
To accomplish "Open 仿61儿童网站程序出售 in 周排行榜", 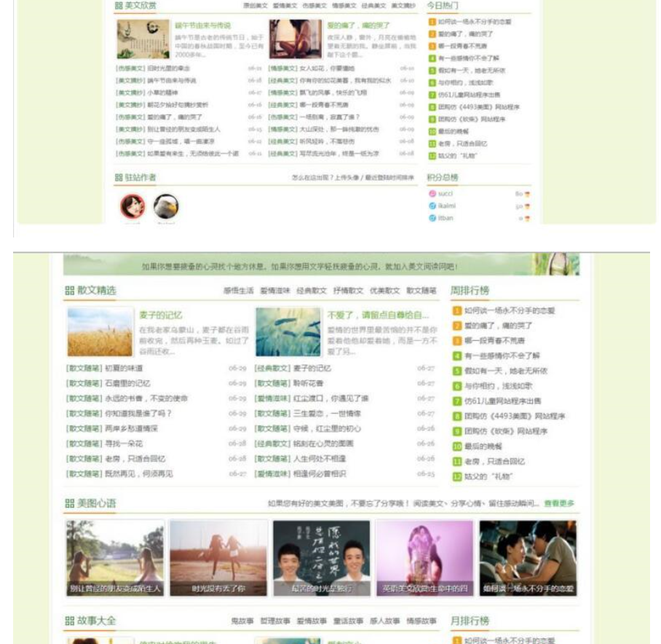I will pos(502,401).
